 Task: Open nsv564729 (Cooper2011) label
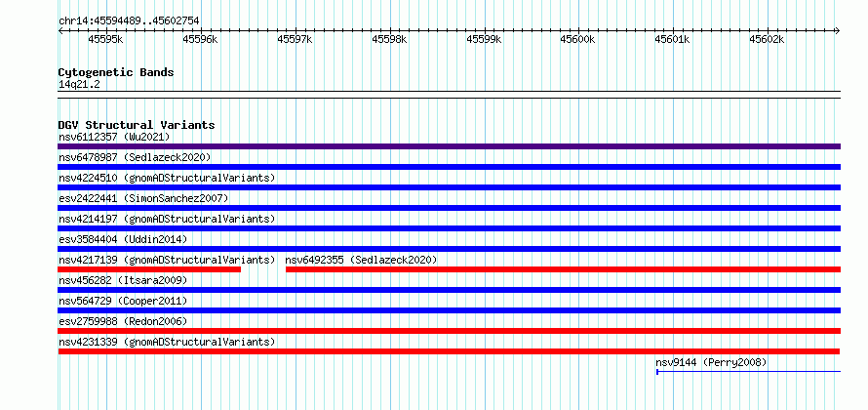(x=123, y=301)
